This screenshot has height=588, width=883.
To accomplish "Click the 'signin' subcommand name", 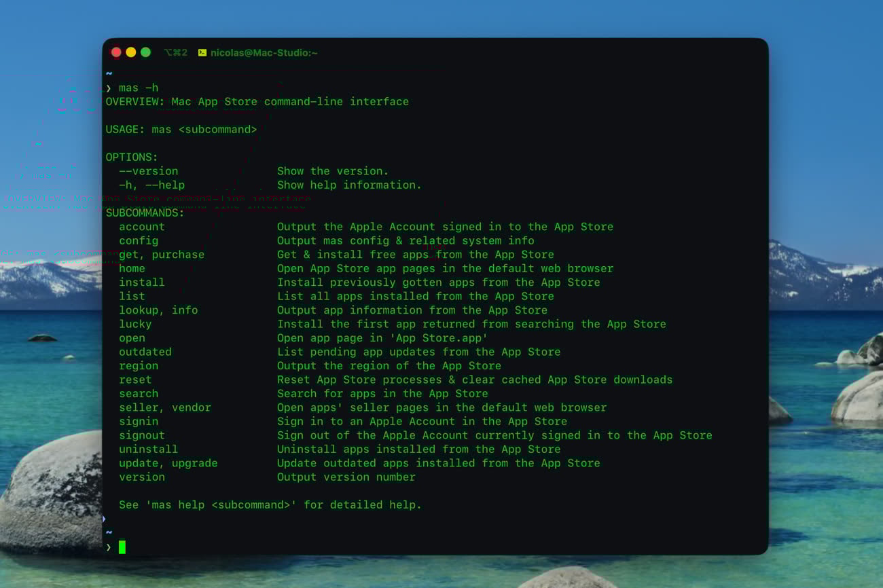I will tap(139, 422).
